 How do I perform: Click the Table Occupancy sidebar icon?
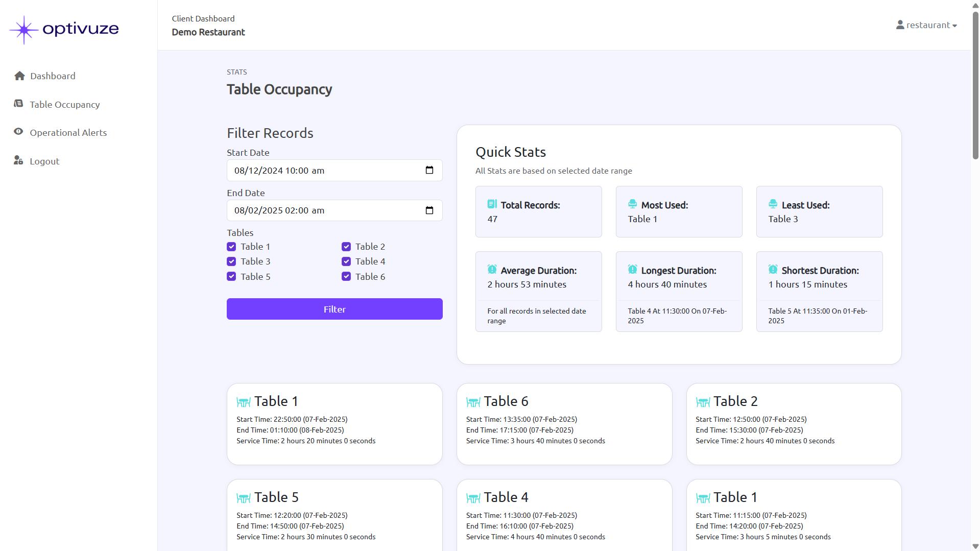click(18, 104)
